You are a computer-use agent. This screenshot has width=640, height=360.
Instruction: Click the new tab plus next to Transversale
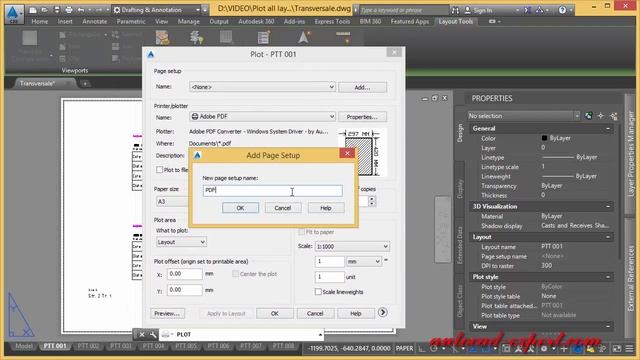pos(85,83)
